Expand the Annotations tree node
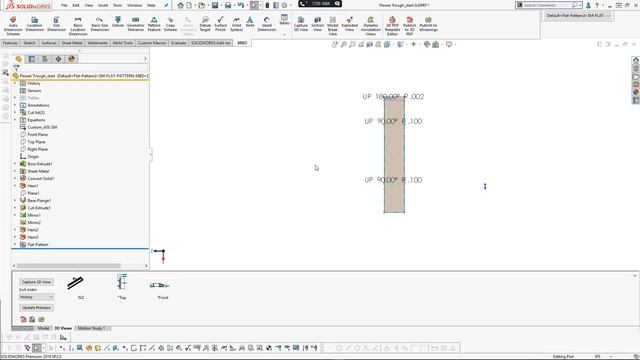This screenshot has width=640, height=360. [15, 105]
